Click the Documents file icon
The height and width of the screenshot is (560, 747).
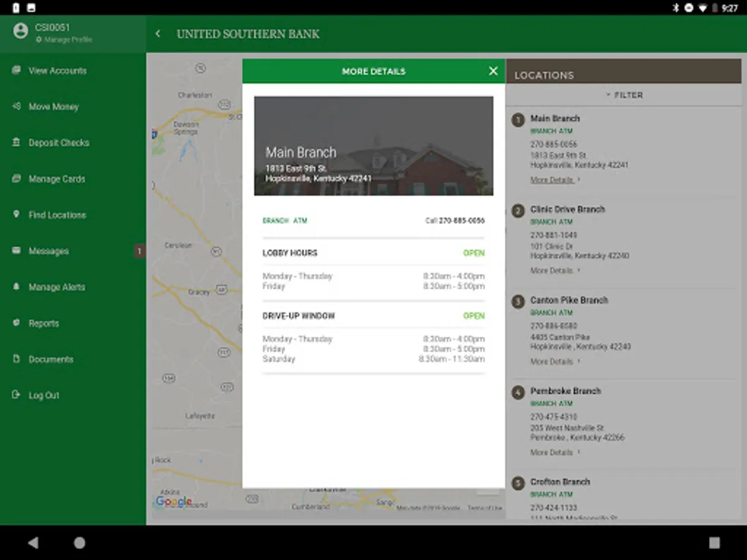tap(16, 359)
